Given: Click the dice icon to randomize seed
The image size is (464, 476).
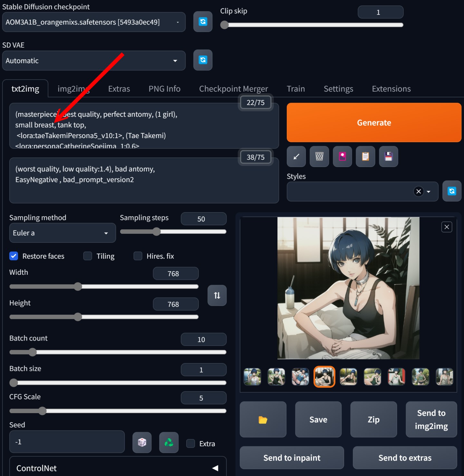Looking at the screenshot, I should 142,442.
